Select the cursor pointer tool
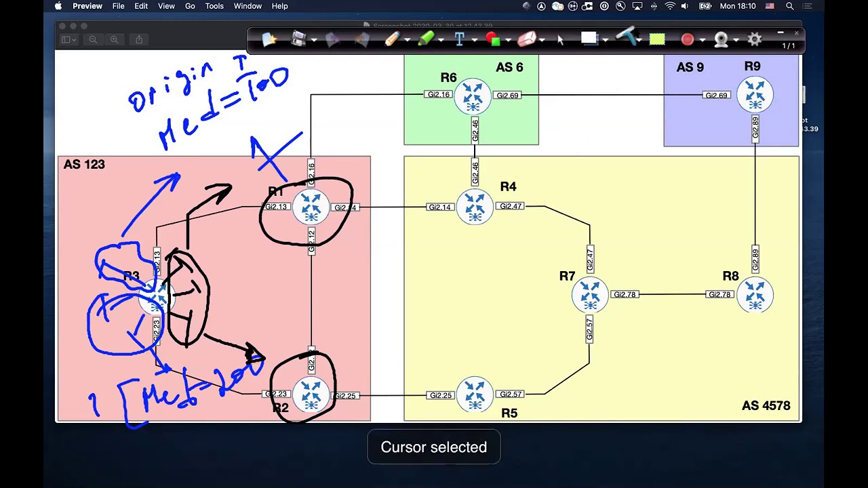Screen dimensions: 868x488 pos(560,40)
